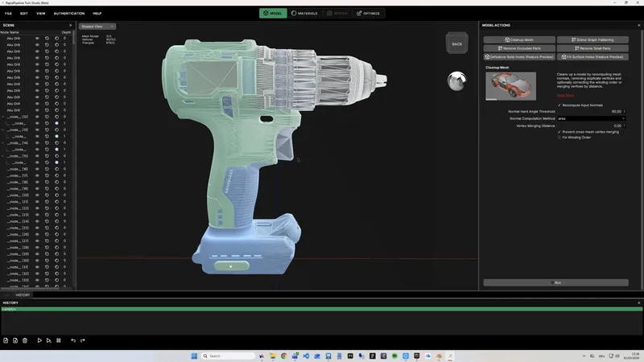
Task: Click the undo arrow in History toolbar
Action: [x=73, y=340]
